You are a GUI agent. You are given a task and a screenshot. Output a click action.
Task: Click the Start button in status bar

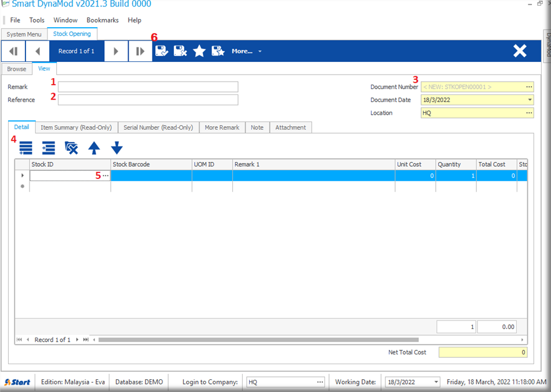17,382
